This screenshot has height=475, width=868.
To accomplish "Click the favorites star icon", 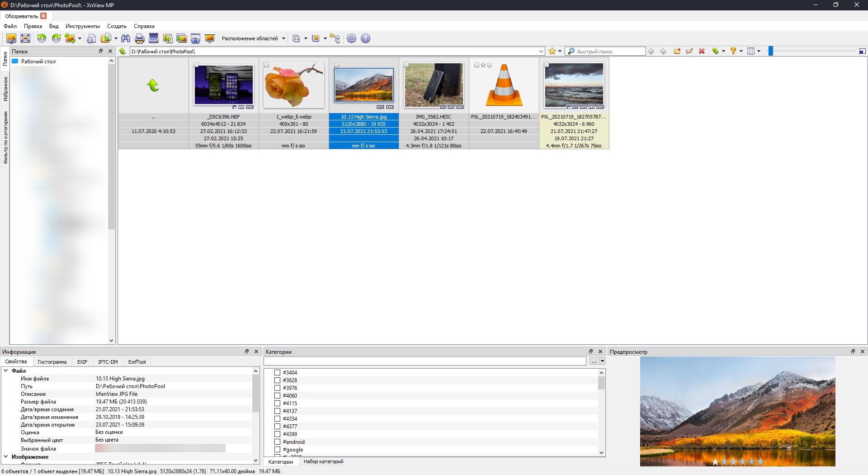I will 552,51.
